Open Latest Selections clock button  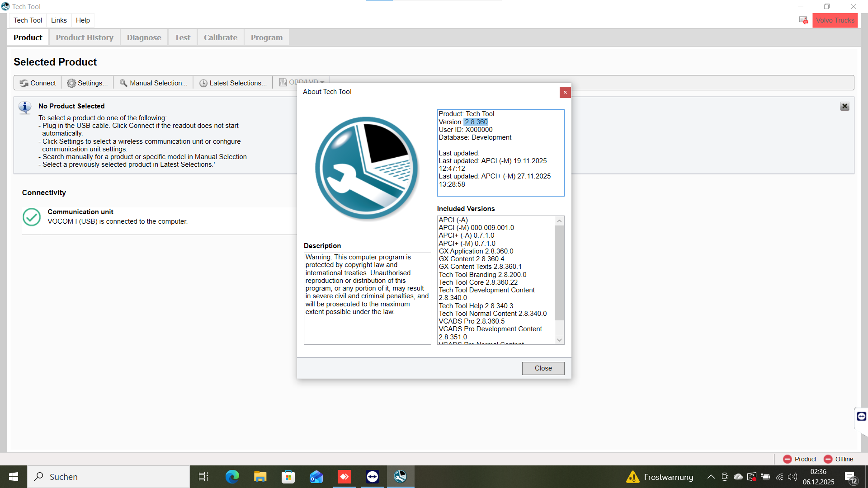[233, 83]
